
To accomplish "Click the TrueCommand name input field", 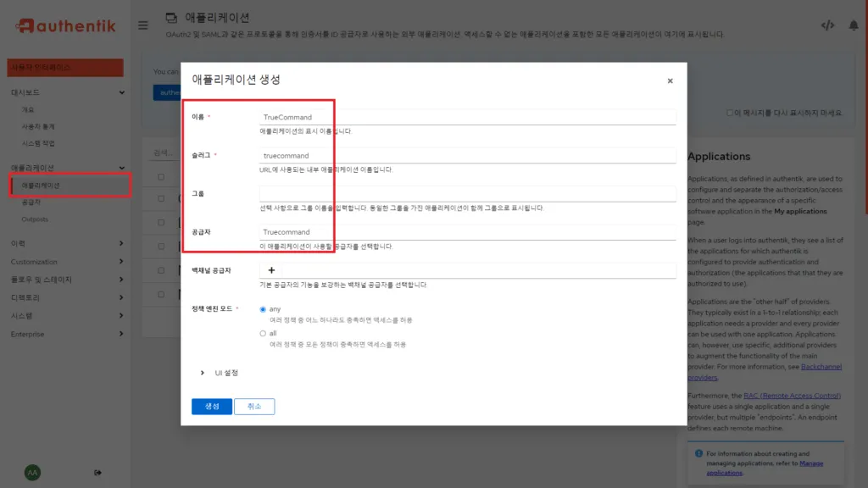I will pos(466,115).
